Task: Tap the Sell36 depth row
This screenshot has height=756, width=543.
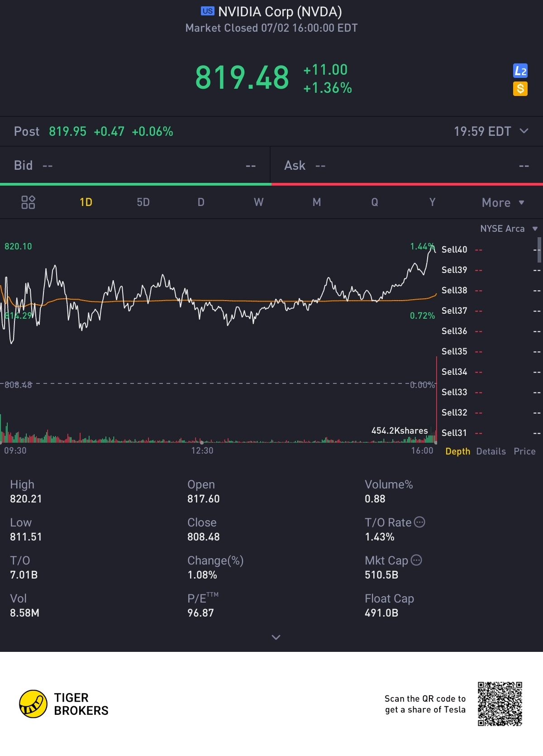Action: (490, 331)
